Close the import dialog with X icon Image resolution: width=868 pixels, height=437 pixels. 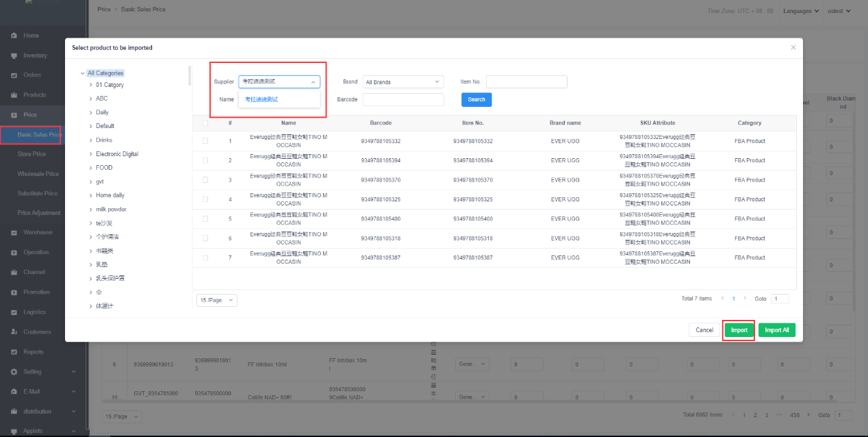[x=793, y=48]
